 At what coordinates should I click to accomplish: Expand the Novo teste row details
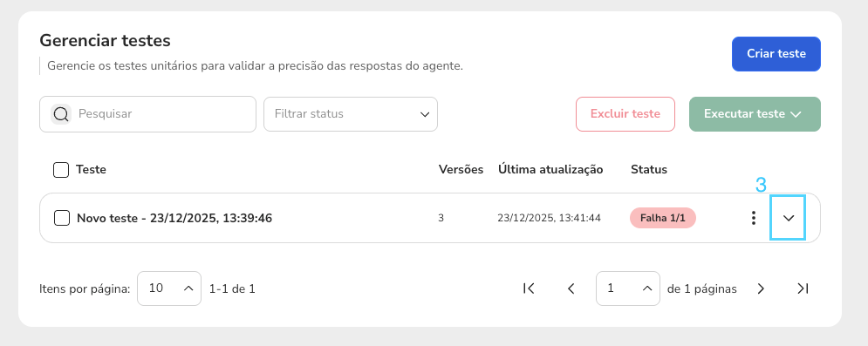pyautogui.click(x=789, y=218)
